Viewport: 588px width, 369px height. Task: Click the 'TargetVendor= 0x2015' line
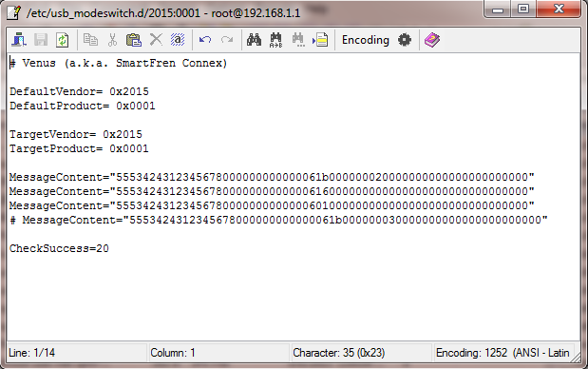click(x=76, y=134)
